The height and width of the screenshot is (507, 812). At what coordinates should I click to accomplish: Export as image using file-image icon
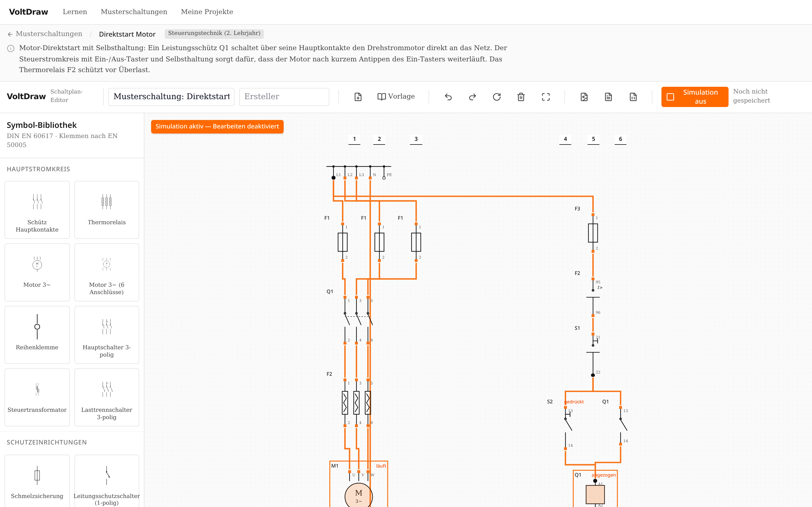(x=584, y=97)
